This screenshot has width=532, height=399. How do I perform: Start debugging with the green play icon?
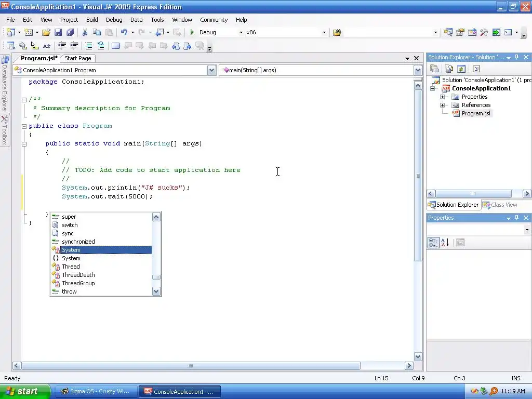[192, 32]
